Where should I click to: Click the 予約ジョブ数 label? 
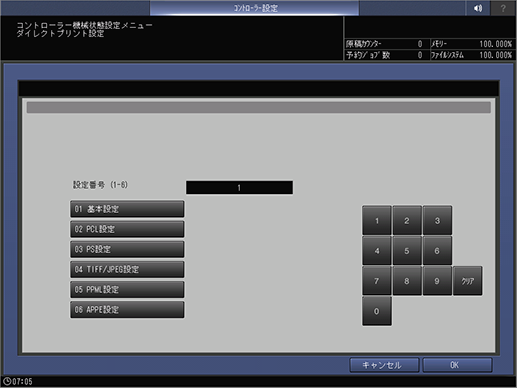(x=368, y=55)
